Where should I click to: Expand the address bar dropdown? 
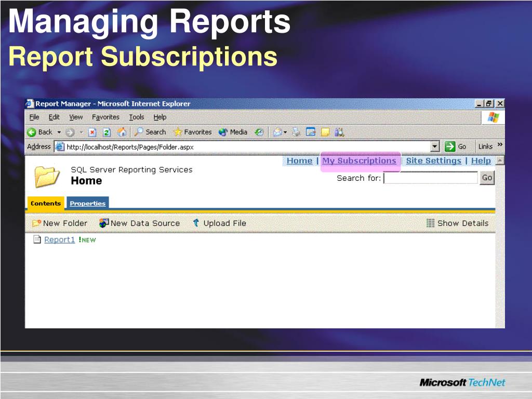click(x=435, y=147)
